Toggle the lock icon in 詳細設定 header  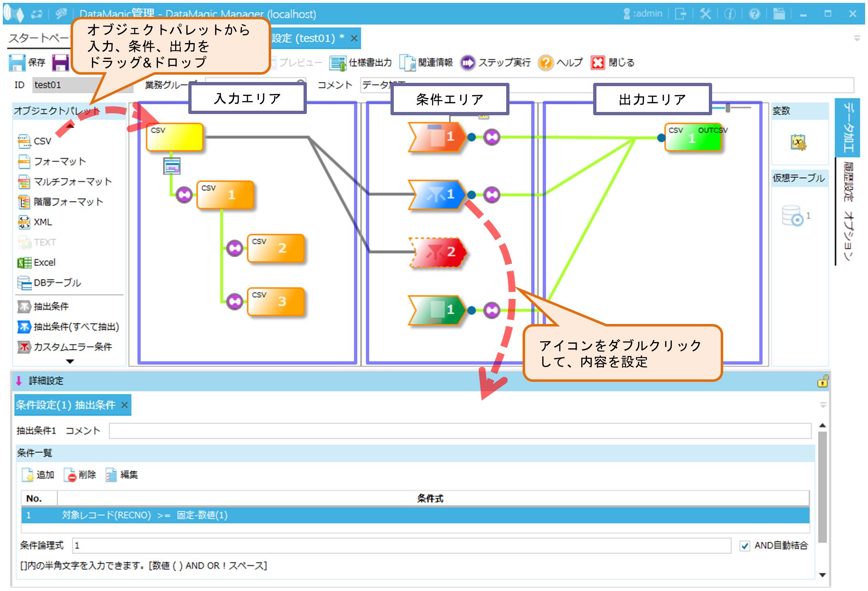[822, 381]
